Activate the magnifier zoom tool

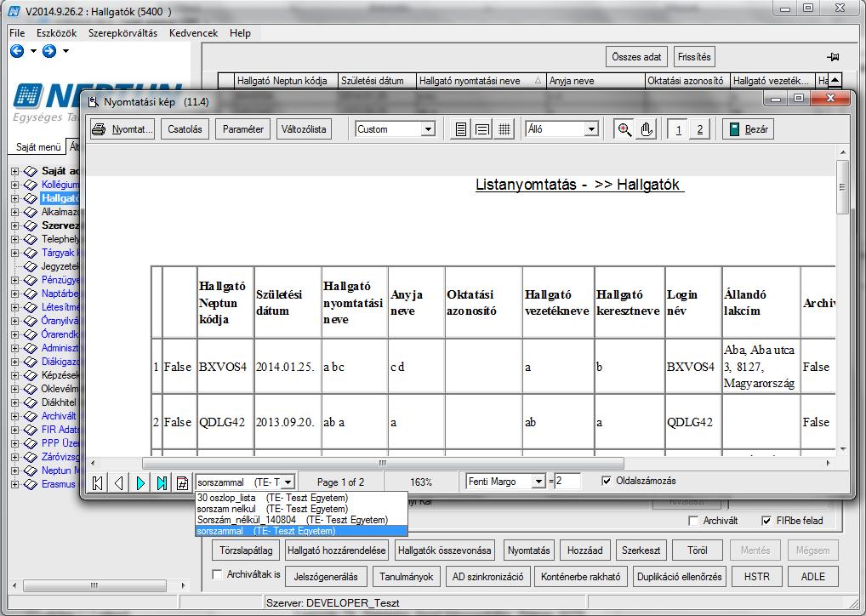tap(624, 129)
